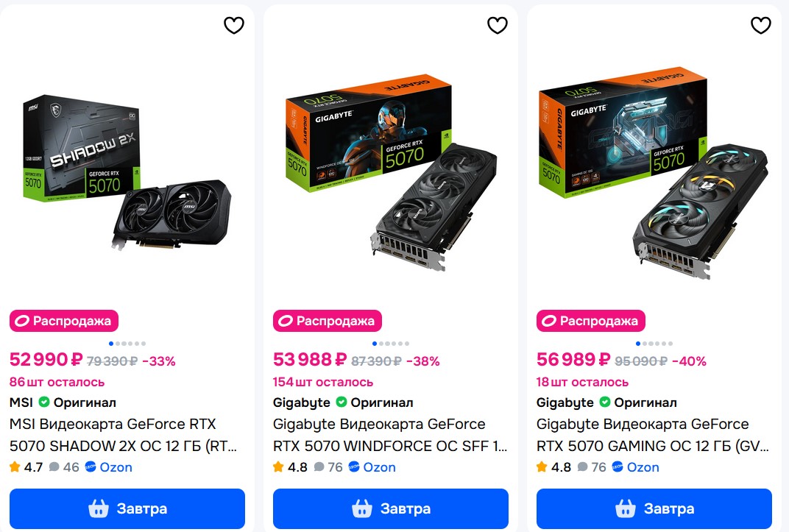Viewport: 789px width, 532px height.
Task: Click Распродажа badge on Gigabyte Gaming card
Action: 591,321
